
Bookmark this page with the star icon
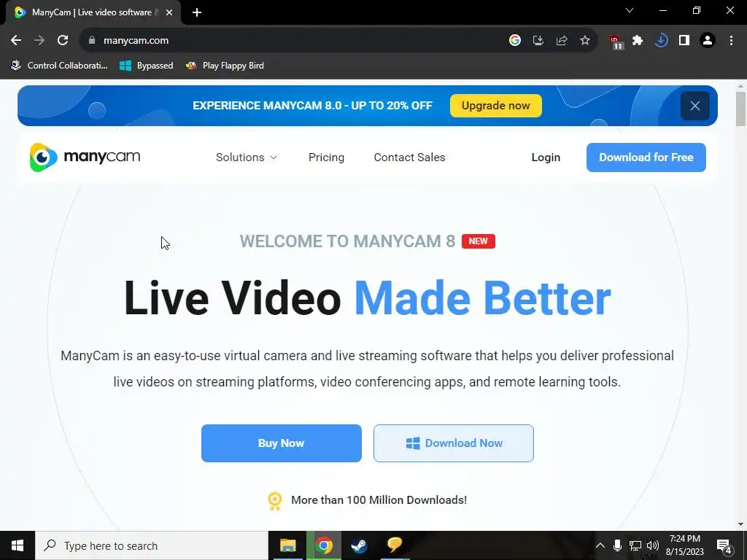585,41
